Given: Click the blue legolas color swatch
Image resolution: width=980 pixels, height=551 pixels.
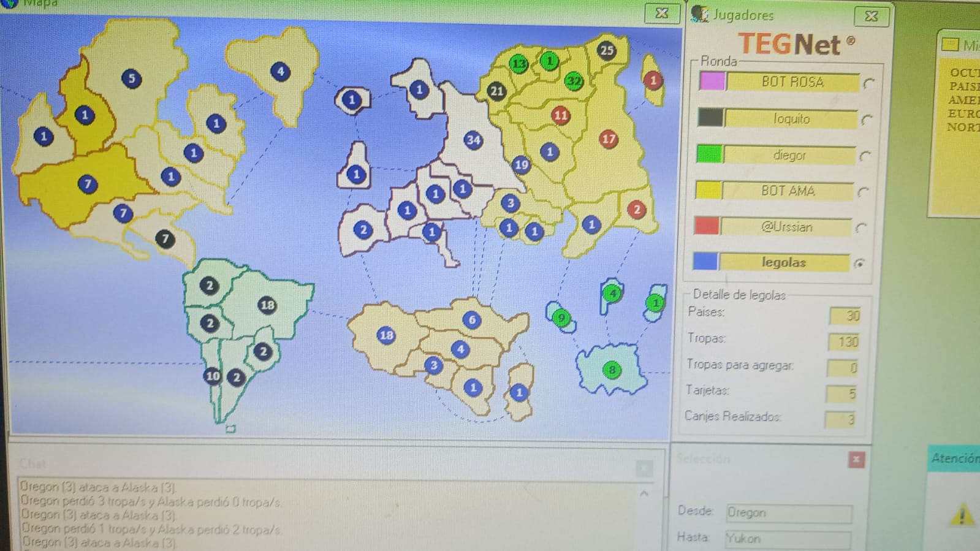Looking at the screenshot, I should 705,262.
